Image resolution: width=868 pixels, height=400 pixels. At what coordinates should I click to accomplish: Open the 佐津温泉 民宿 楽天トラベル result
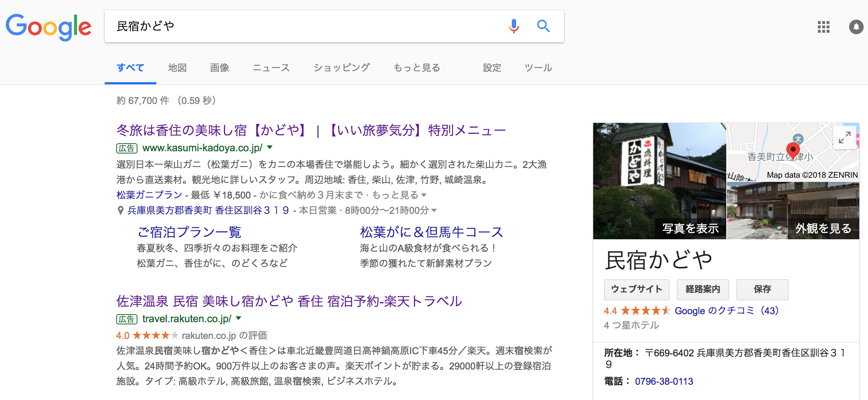pyautogui.click(x=289, y=301)
